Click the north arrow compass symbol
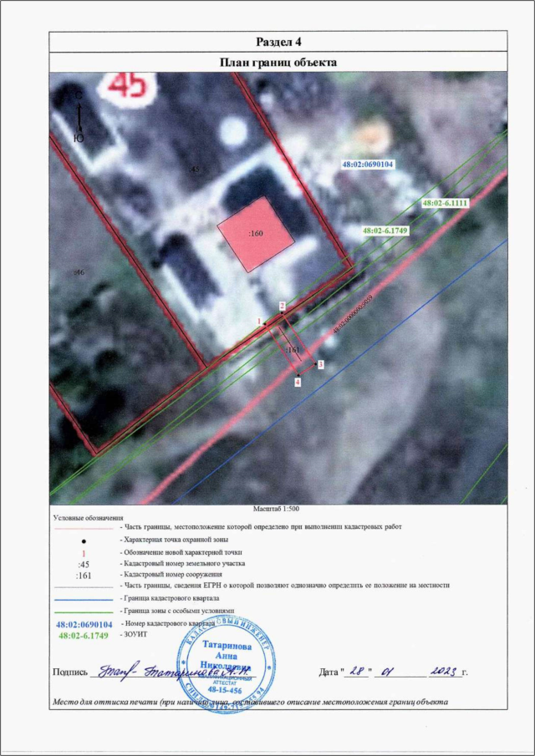This screenshot has height=756, width=535. (x=79, y=117)
